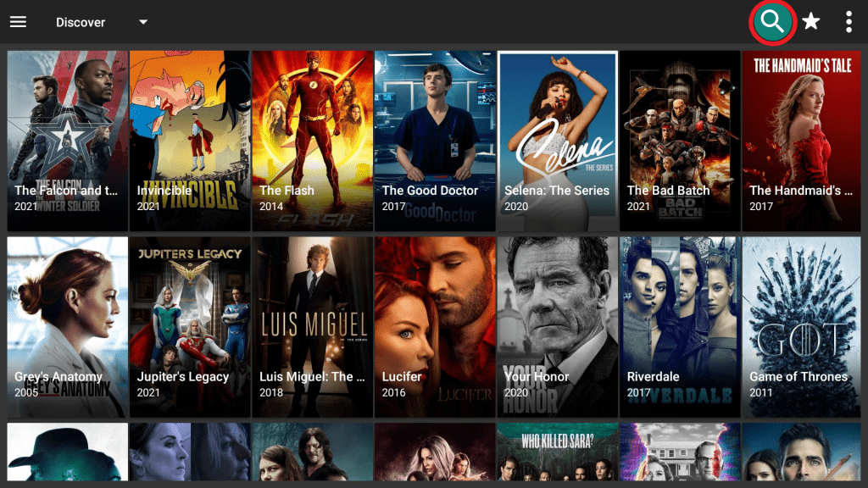The image size is (868, 488).
Task: Open favorites with the star icon
Action: click(x=811, y=21)
